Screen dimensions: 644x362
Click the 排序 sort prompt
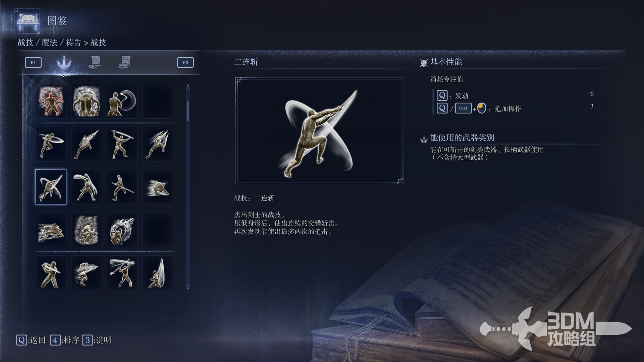click(x=65, y=340)
